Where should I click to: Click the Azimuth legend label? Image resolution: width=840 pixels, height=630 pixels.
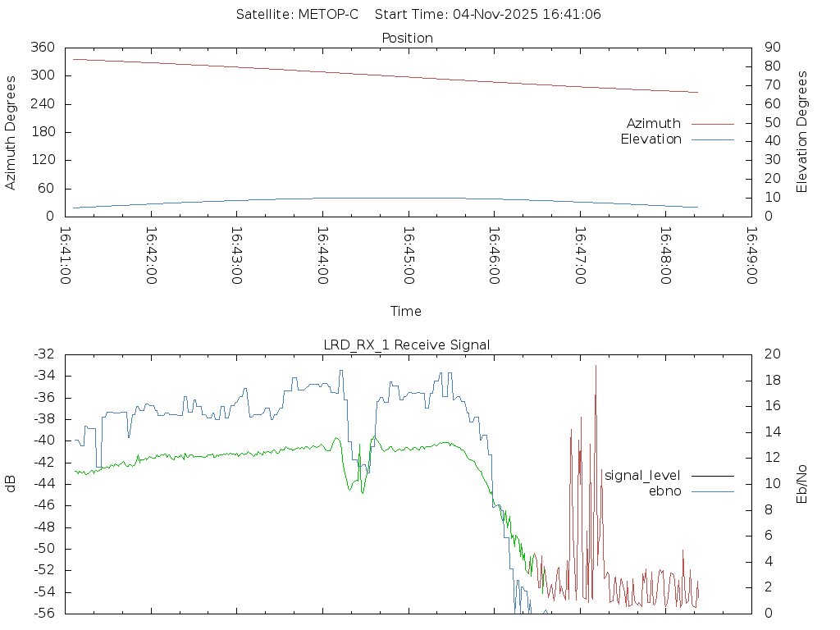tap(653, 124)
